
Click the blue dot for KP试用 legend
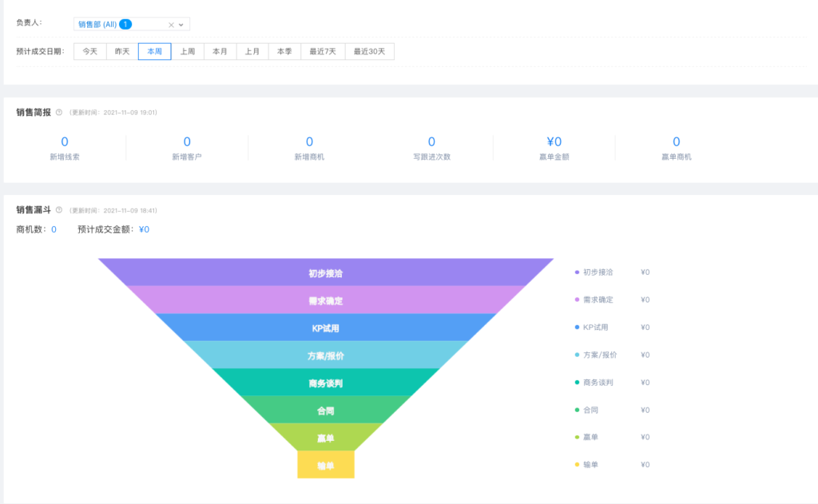pos(577,327)
